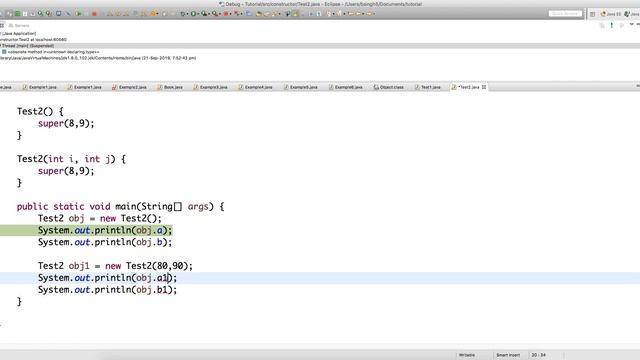The image size is (640, 360).
Task: Switch to the Java perspective button
Action: click(x=631, y=14)
